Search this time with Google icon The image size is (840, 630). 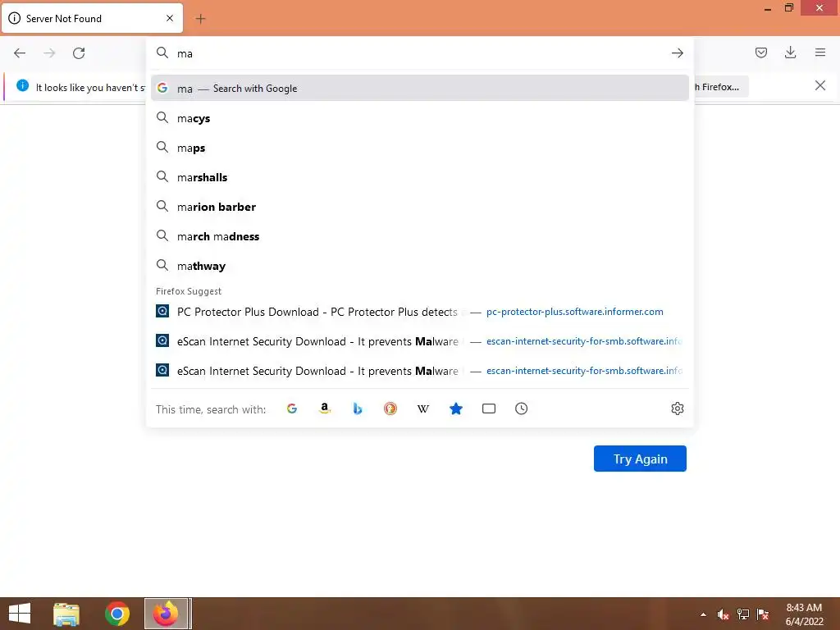[292, 409]
